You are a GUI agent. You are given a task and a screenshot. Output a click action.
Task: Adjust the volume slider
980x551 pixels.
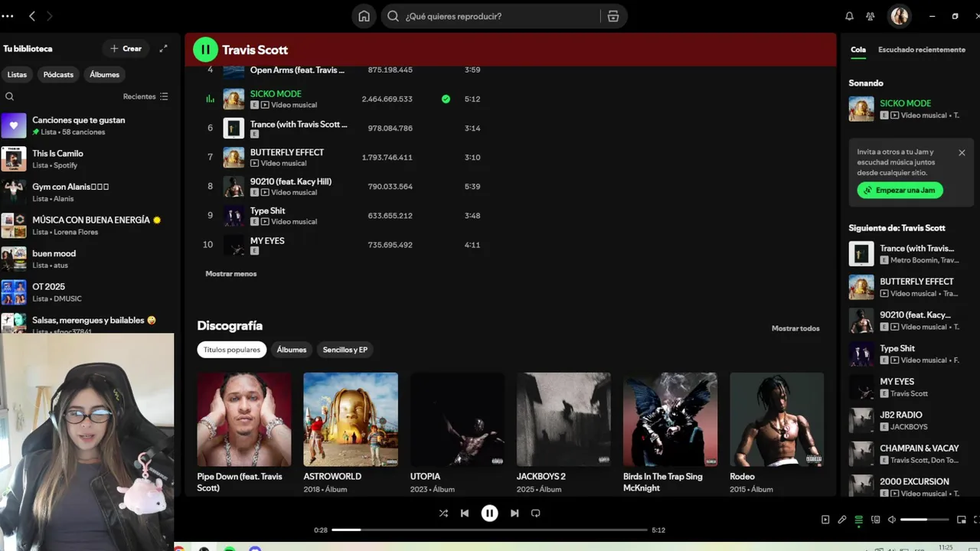click(x=925, y=520)
